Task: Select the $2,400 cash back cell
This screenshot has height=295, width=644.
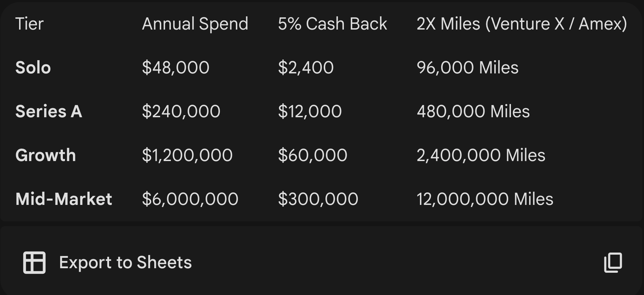Action: tap(306, 67)
